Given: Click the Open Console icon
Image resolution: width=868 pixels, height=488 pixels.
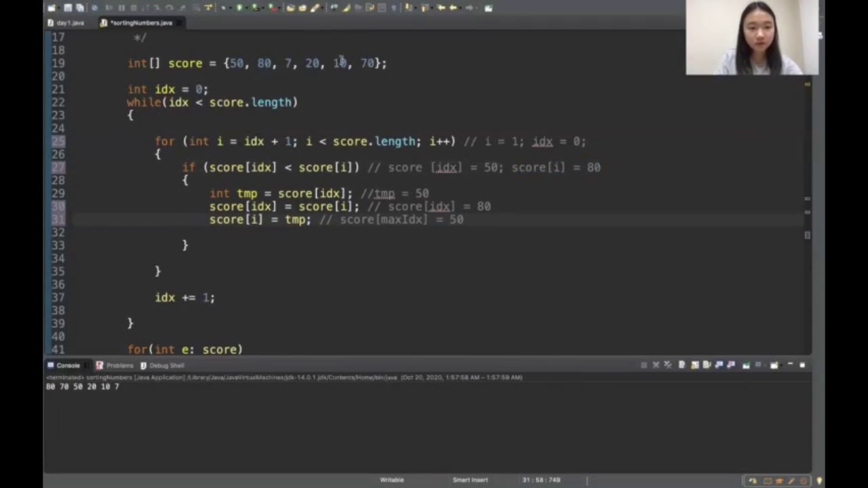Looking at the screenshot, I should (x=774, y=365).
